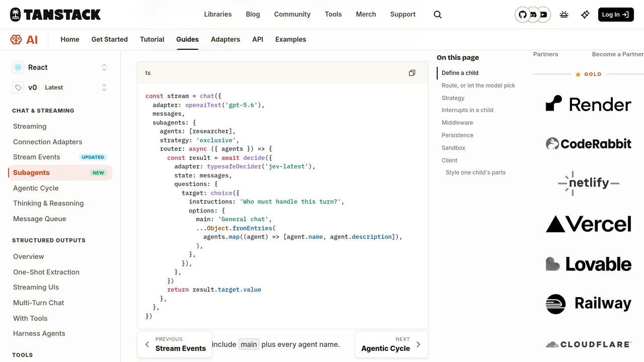This screenshot has height=362, width=644.
Task: Switch to the API tab
Action: click(x=258, y=39)
